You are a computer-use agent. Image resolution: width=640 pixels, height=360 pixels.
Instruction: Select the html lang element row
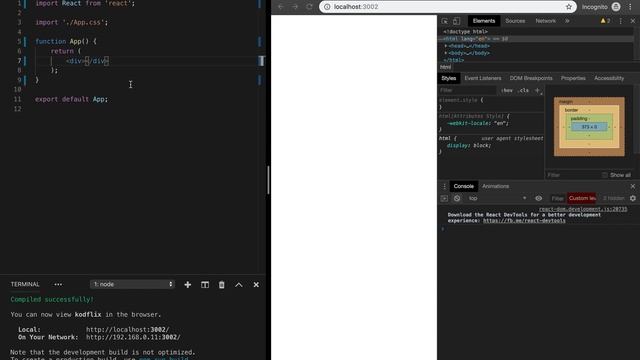point(536,39)
